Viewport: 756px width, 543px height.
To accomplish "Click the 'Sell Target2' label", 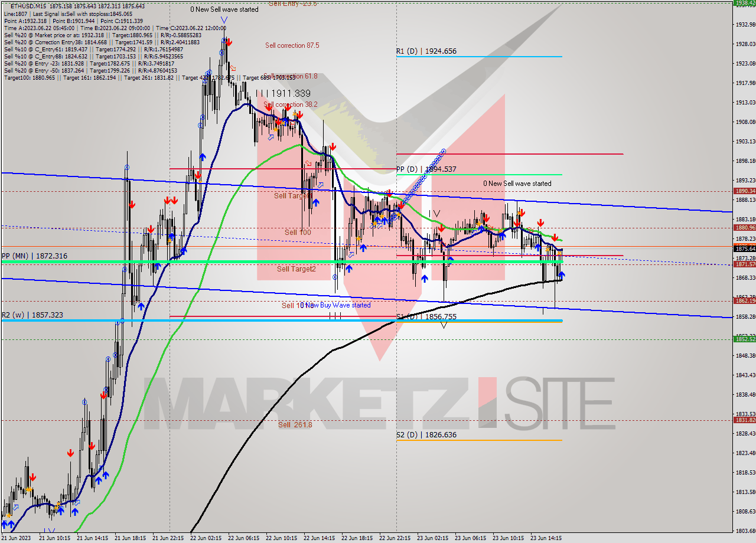I will (x=296, y=269).
